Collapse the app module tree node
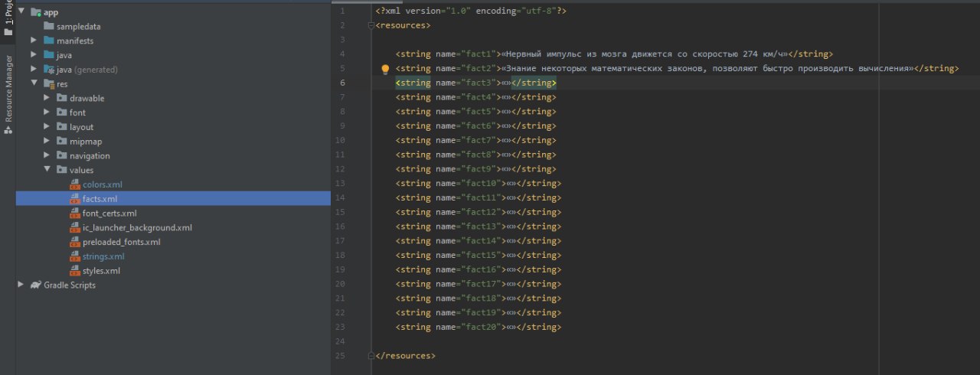Screen dimensions: 980x375 [x=21, y=11]
